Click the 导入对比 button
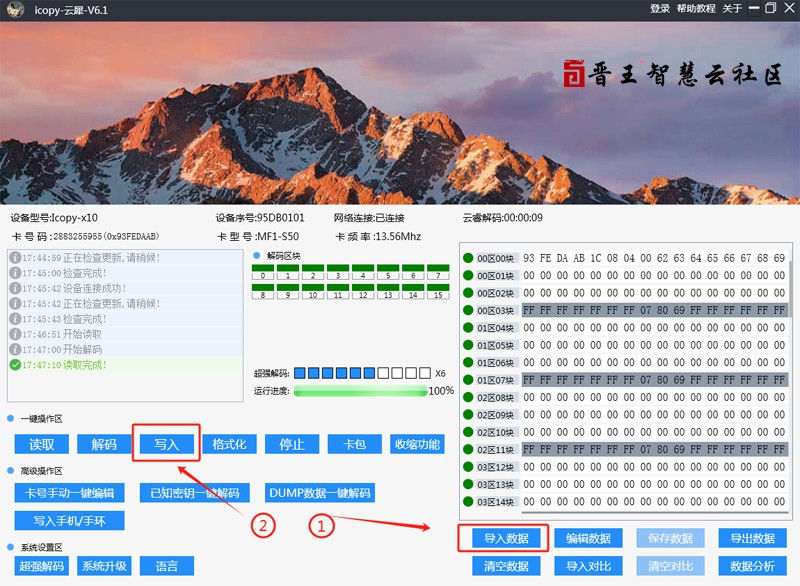The height and width of the screenshot is (586, 800). (588, 566)
